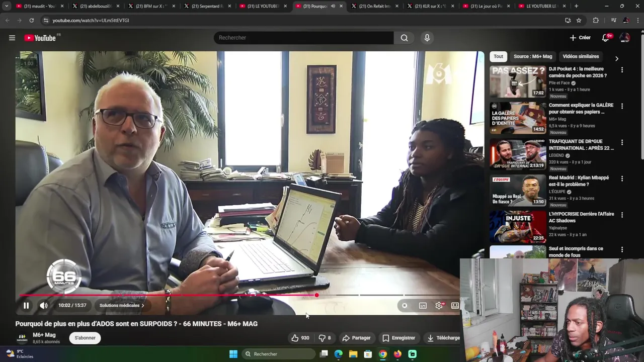Open Task View on the taskbar

(324, 354)
